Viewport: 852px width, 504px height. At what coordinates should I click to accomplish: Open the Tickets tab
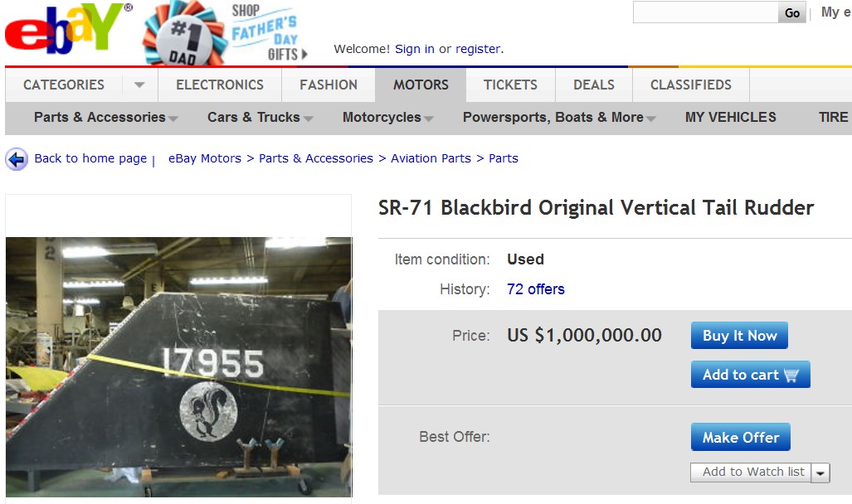509,85
